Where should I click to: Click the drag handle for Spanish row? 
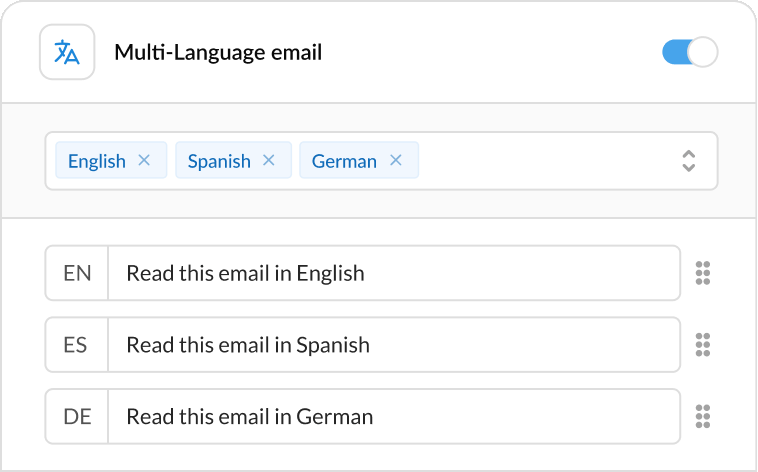point(702,345)
